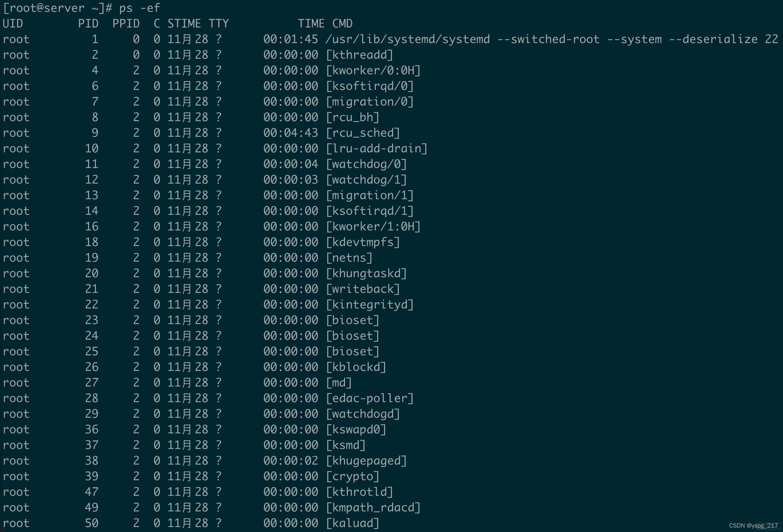
Task: Click the [edac-poller] process name
Action: click(x=370, y=398)
